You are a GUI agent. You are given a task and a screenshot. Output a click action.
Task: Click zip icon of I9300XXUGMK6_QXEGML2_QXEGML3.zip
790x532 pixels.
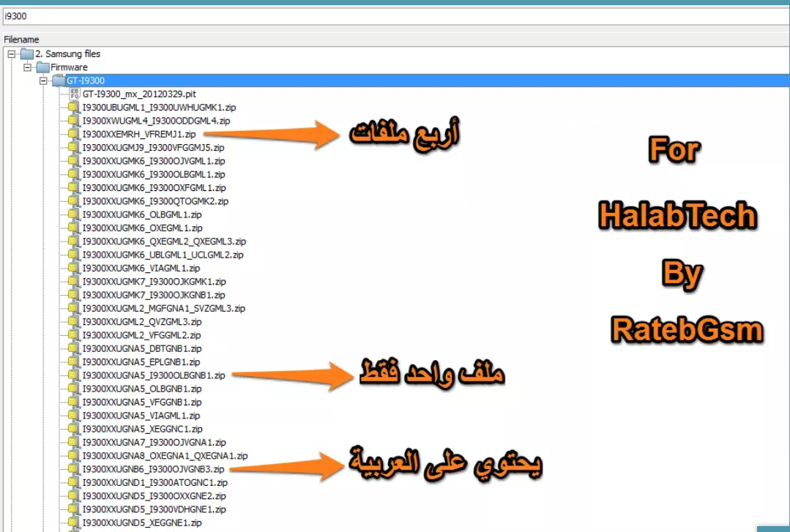click(x=73, y=241)
